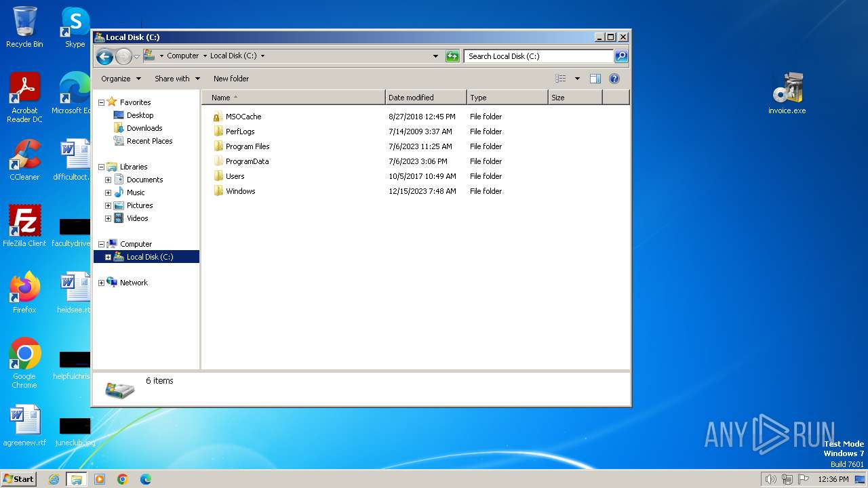Click the Chrome taskbar icon
This screenshot has height=488, width=868.
[x=123, y=479]
